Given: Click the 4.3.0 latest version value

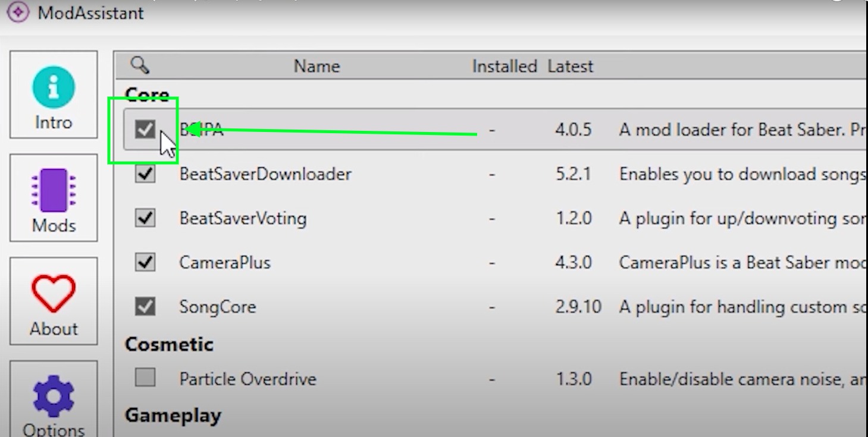Looking at the screenshot, I should (574, 263).
